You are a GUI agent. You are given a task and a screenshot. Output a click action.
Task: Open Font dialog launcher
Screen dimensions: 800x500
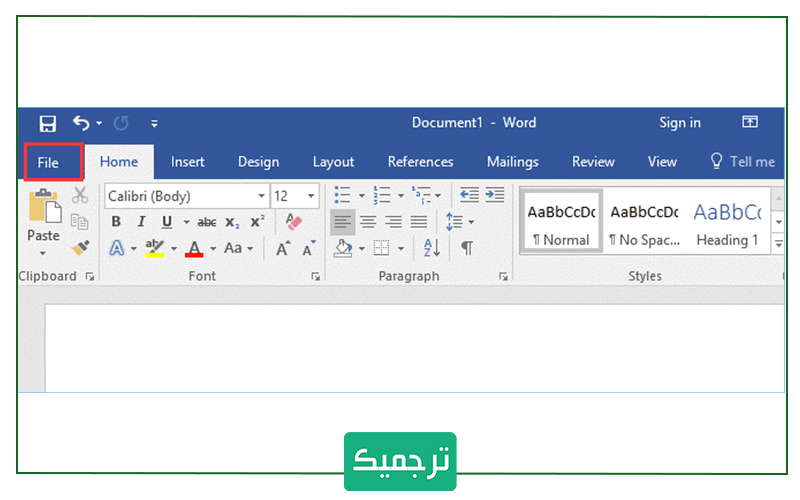316,277
